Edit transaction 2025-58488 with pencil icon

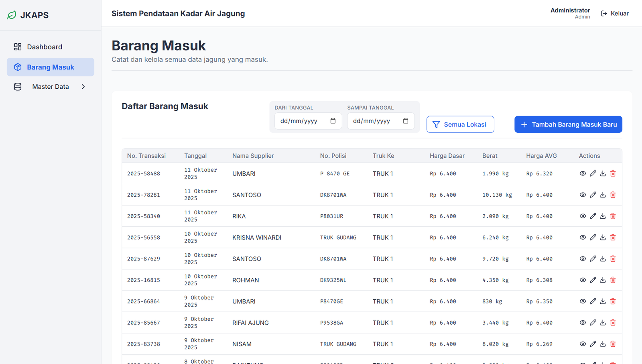pos(593,173)
